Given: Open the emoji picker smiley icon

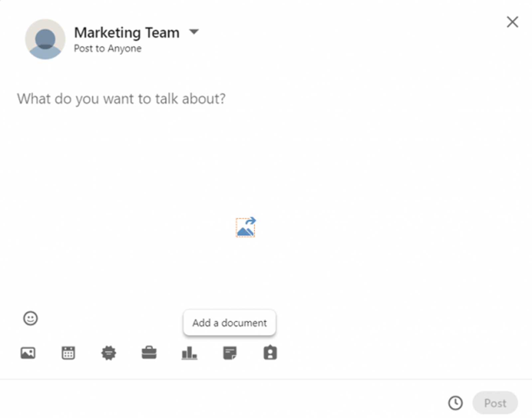Looking at the screenshot, I should point(30,318).
